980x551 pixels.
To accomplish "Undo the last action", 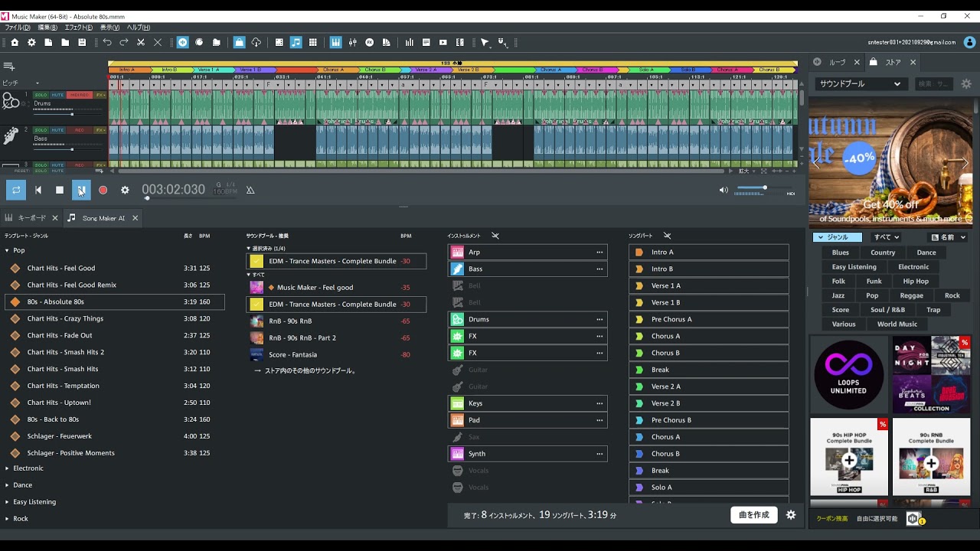I will coord(107,42).
